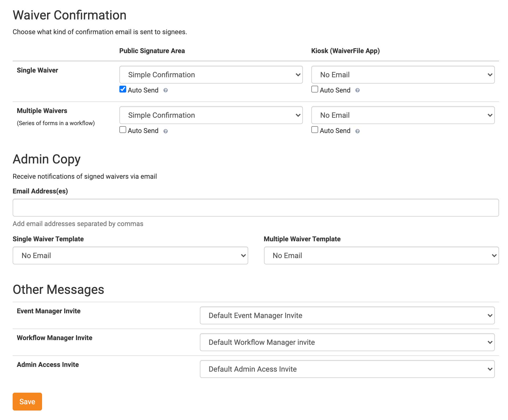Open Single Waiver kiosk No Email dropdown
Viewport: 508px width, 420px height.
click(403, 75)
